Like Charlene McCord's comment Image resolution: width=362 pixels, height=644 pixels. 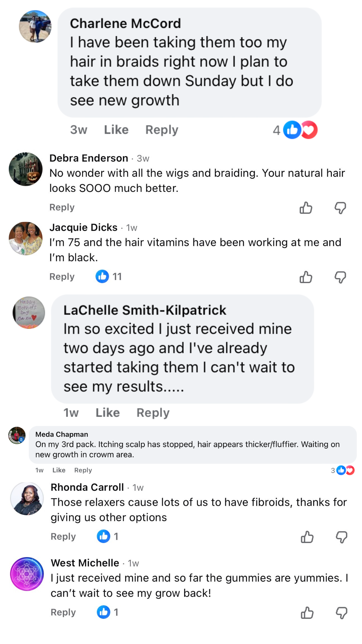click(116, 130)
